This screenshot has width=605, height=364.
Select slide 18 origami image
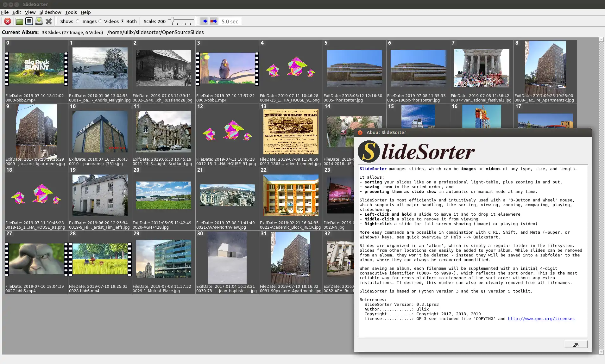click(x=36, y=194)
